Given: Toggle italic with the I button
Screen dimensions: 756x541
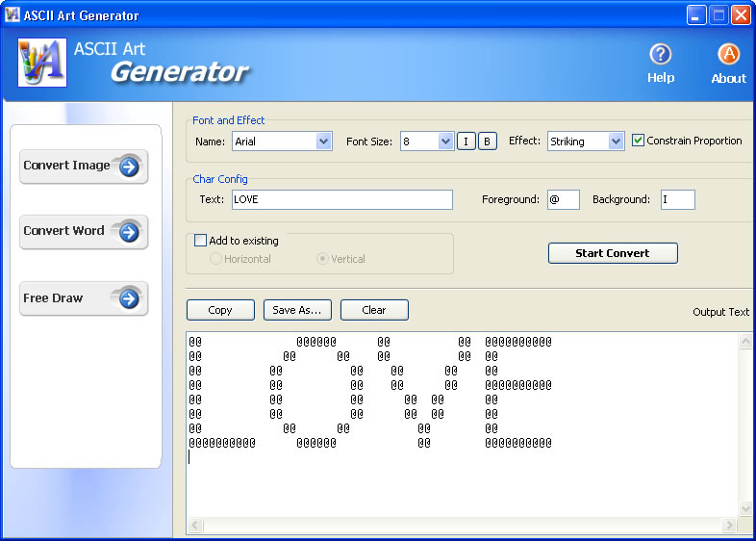Looking at the screenshot, I should [x=466, y=142].
